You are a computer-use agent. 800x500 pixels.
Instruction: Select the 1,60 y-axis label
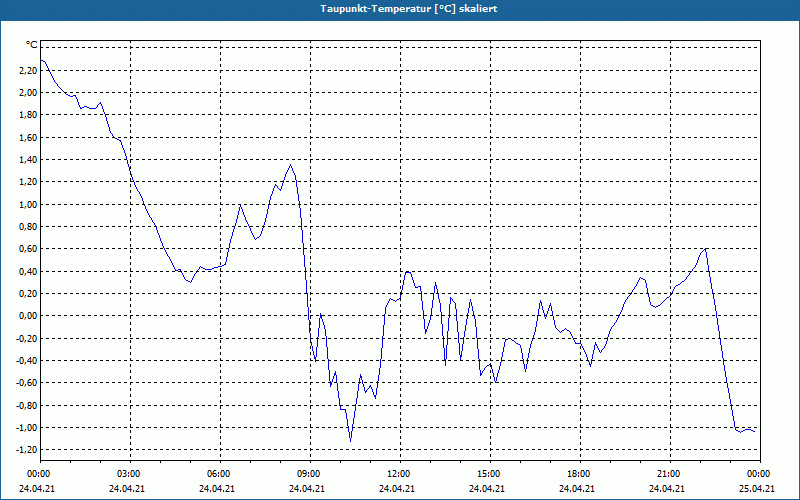click(28, 137)
